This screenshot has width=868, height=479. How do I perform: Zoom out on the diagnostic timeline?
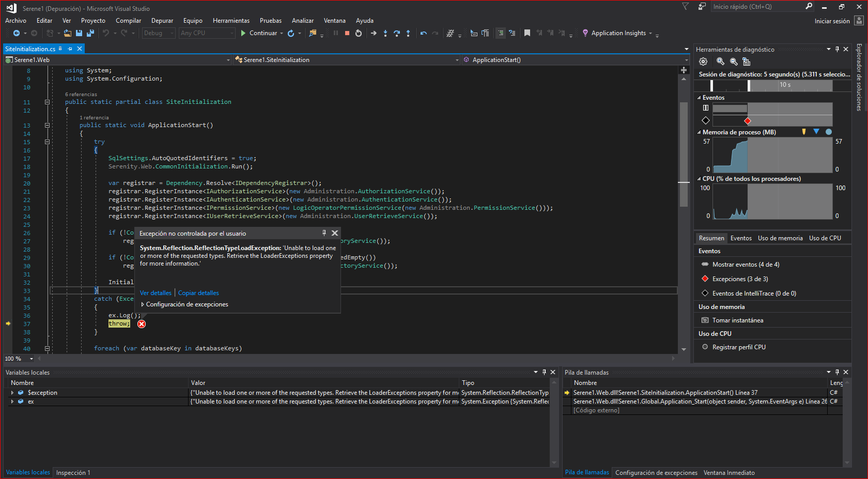tap(734, 61)
